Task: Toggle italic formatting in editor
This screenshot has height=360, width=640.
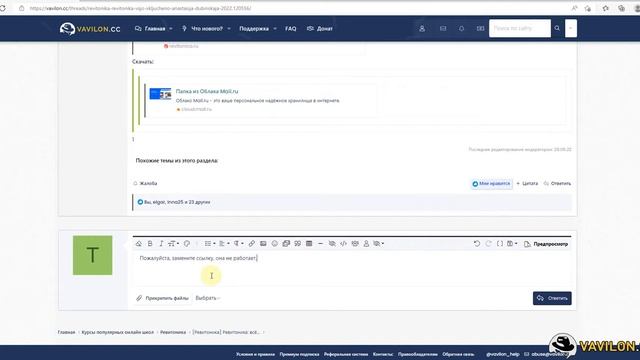Action: (161, 244)
